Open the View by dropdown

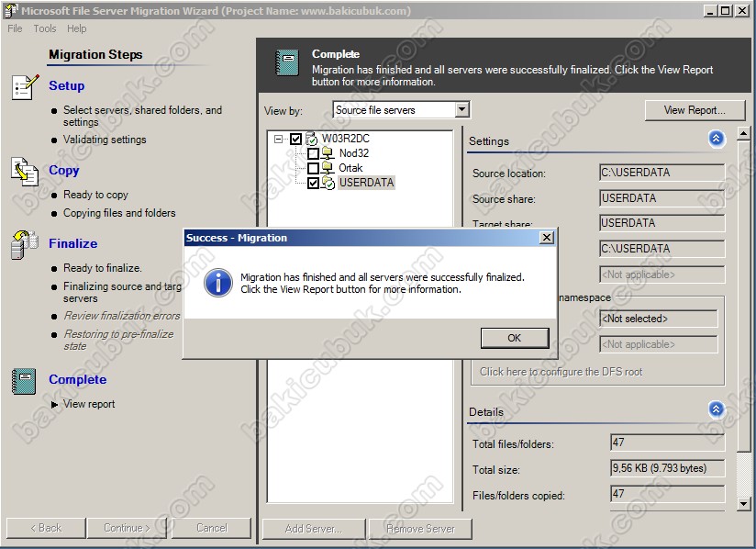461,109
